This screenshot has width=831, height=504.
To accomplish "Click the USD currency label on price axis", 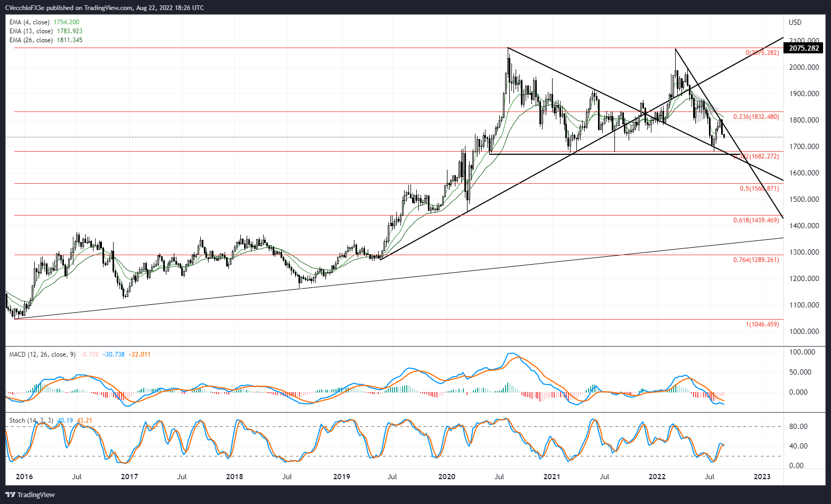I will click(x=795, y=22).
